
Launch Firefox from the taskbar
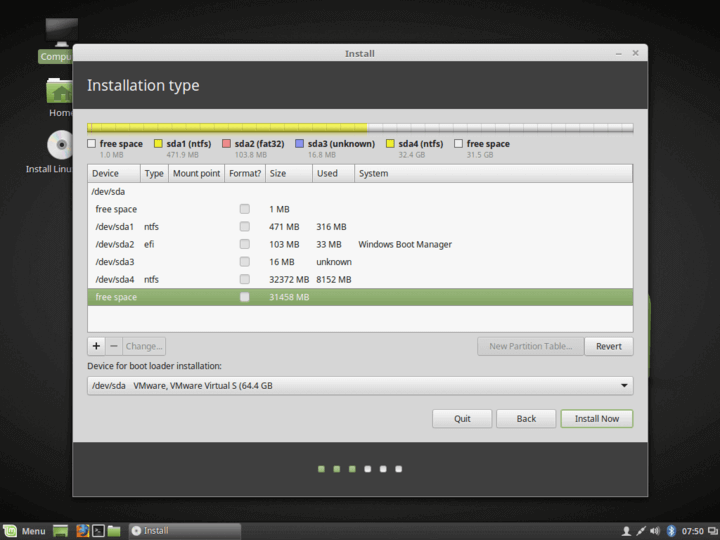[x=82, y=530]
